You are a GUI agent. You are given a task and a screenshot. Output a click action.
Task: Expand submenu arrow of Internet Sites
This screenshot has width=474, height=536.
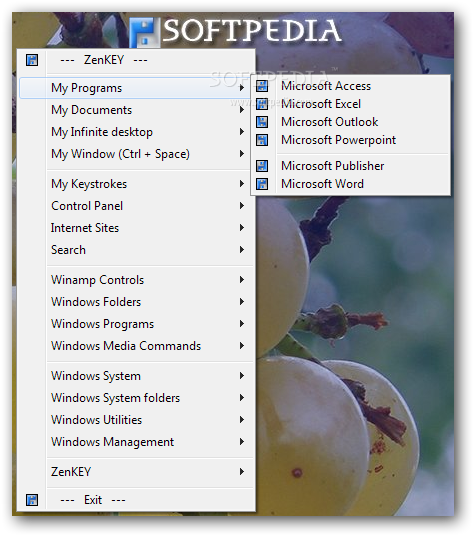click(242, 228)
